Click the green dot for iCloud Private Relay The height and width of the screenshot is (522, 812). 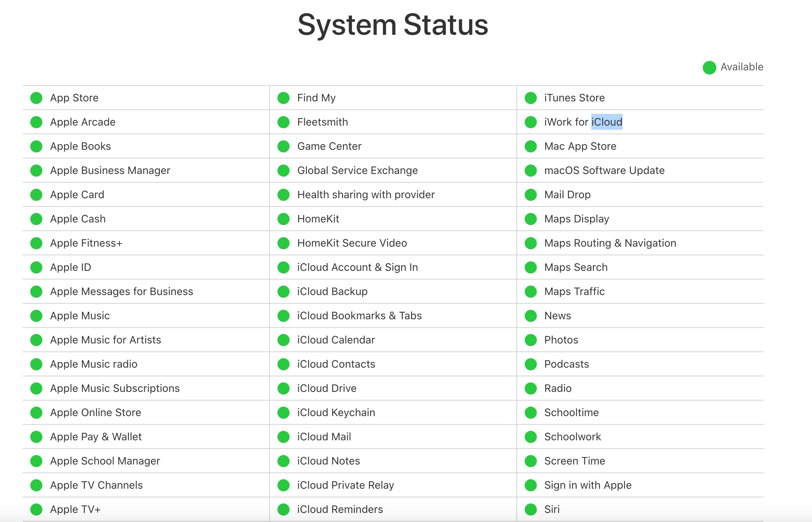(x=284, y=485)
